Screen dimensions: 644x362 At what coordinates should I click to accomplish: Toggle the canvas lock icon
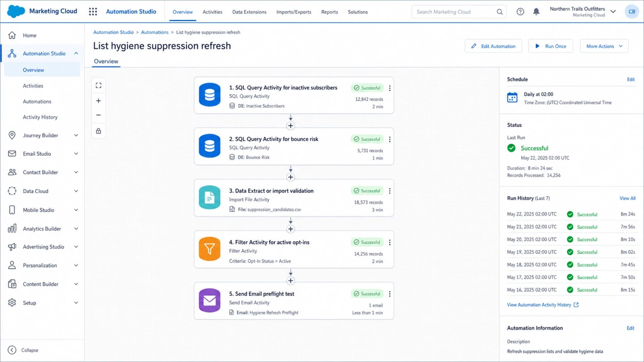tap(98, 131)
